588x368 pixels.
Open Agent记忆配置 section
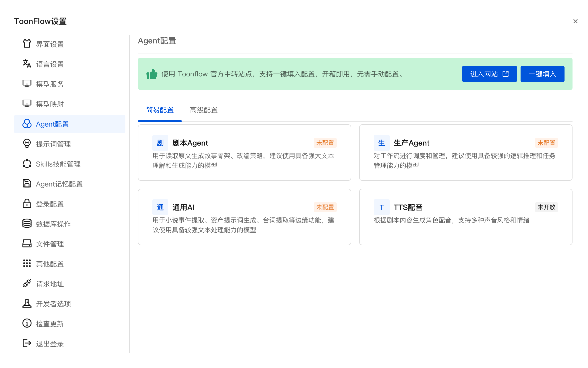coord(70,184)
